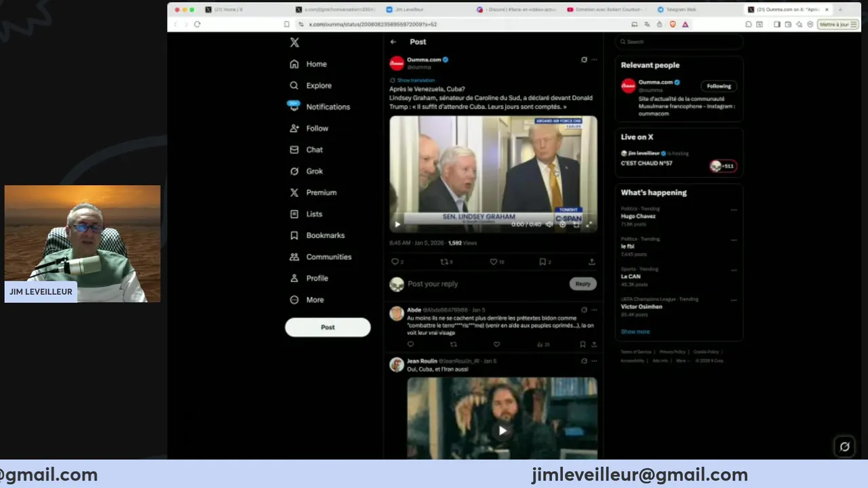This screenshot has height=488, width=868.
Task: Open Bookmarks from the sidebar
Action: pos(317,235)
